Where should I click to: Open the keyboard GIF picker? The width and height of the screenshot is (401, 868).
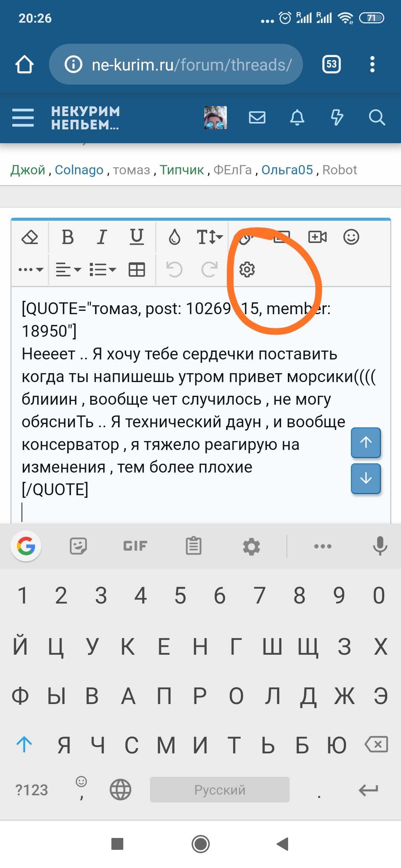pos(136,546)
